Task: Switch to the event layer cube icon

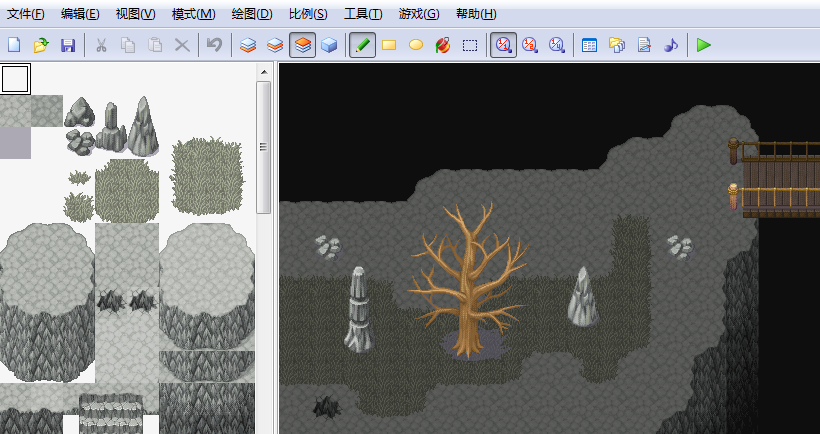Action: pos(329,45)
